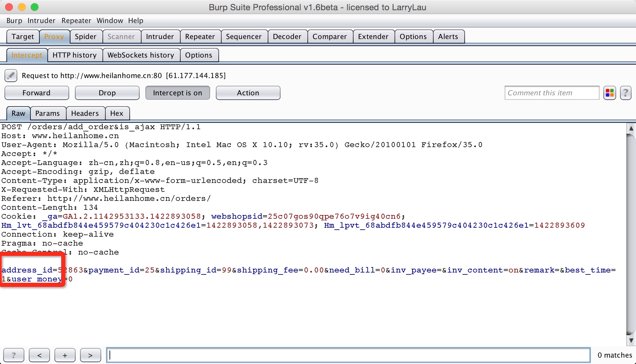This screenshot has height=364, width=636.
Task: Open the Action dropdown button
Action: pos(248,93)
